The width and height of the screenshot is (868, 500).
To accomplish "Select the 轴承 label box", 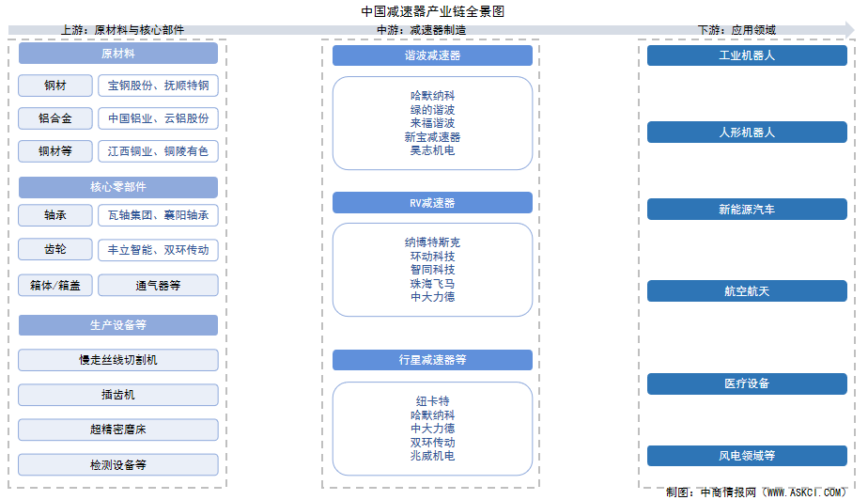I will tap(55, 215).
